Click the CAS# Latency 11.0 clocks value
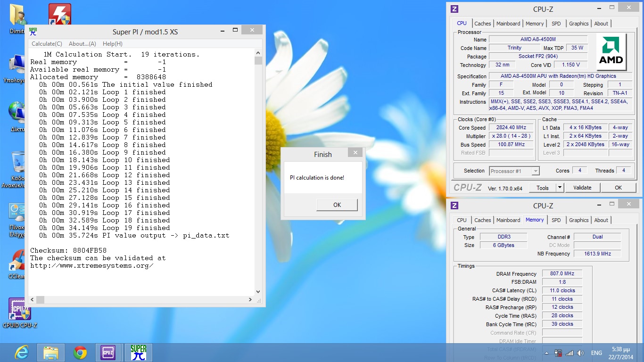The width and height of the screenshot is (644, 362). [x=562, y=290]
